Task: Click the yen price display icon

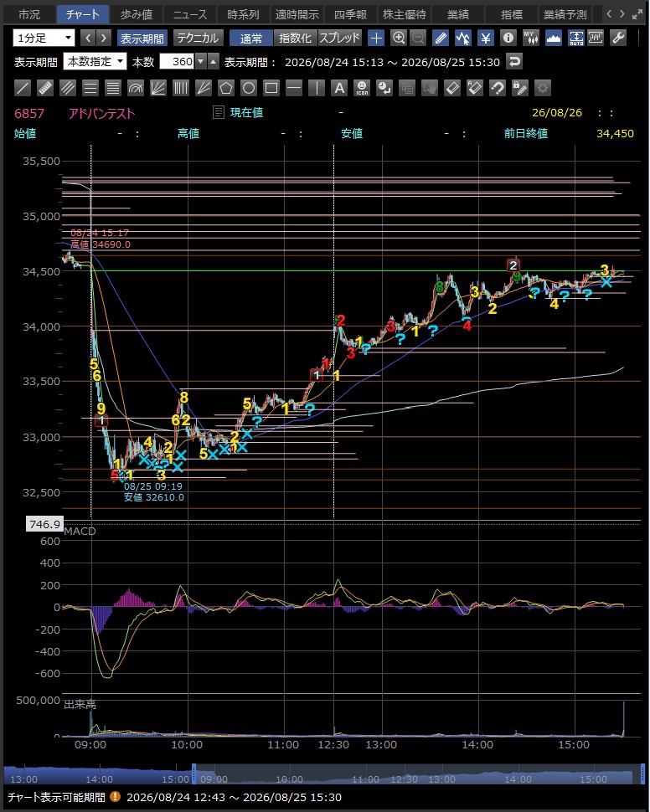Action: [485, 38]
